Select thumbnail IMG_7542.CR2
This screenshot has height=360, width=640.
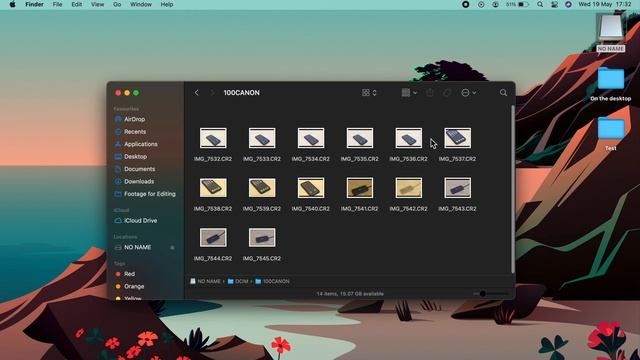point(409,188)
